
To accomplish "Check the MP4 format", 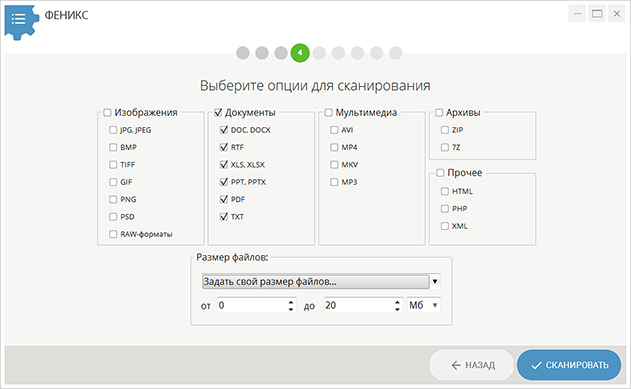I will pyautogui.click(x=334, y=147).
